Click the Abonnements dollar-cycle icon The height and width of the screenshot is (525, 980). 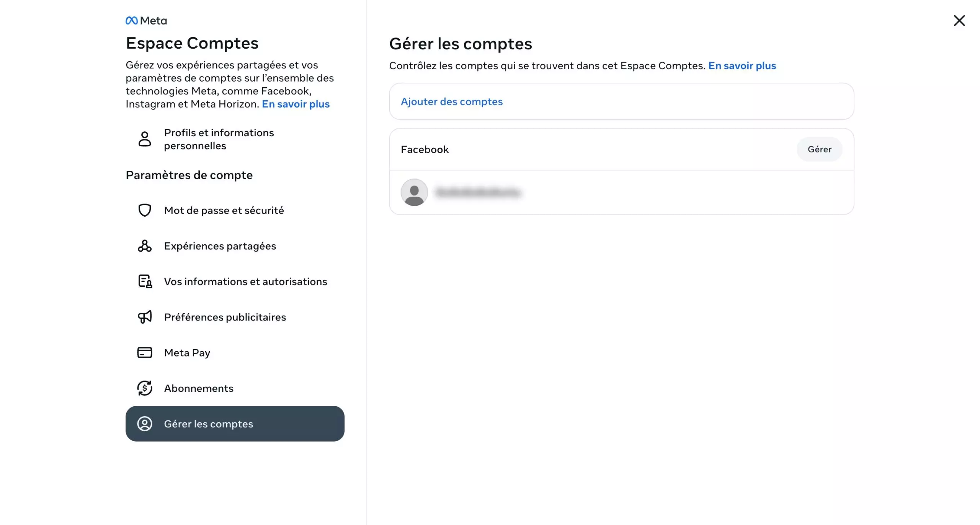pyautogui.click(x=145, y=388)
